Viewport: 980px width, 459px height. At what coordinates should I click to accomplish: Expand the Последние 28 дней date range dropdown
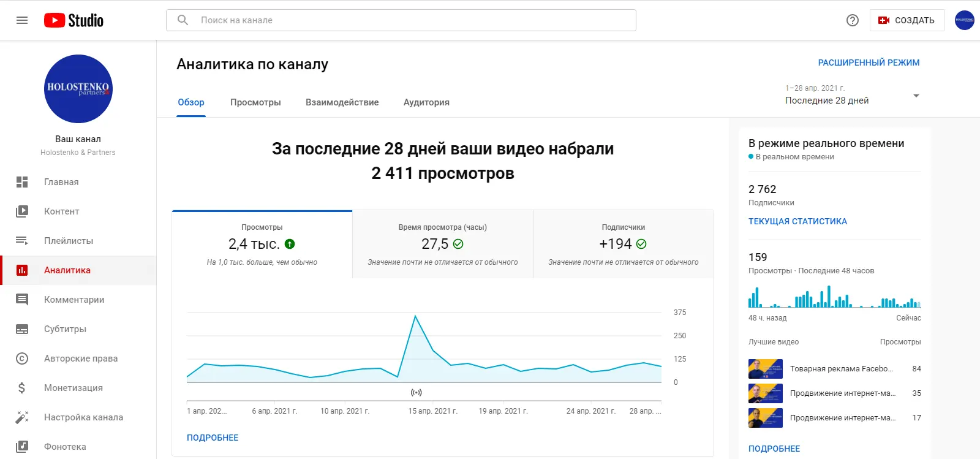[x=852, y=95]
